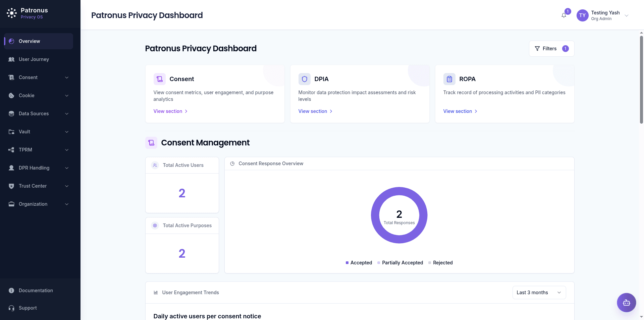Open the TPRM sidebar menu item
The width and height of the screenshot is (644, 320).
pyautogui.click(x=38, y=150)
